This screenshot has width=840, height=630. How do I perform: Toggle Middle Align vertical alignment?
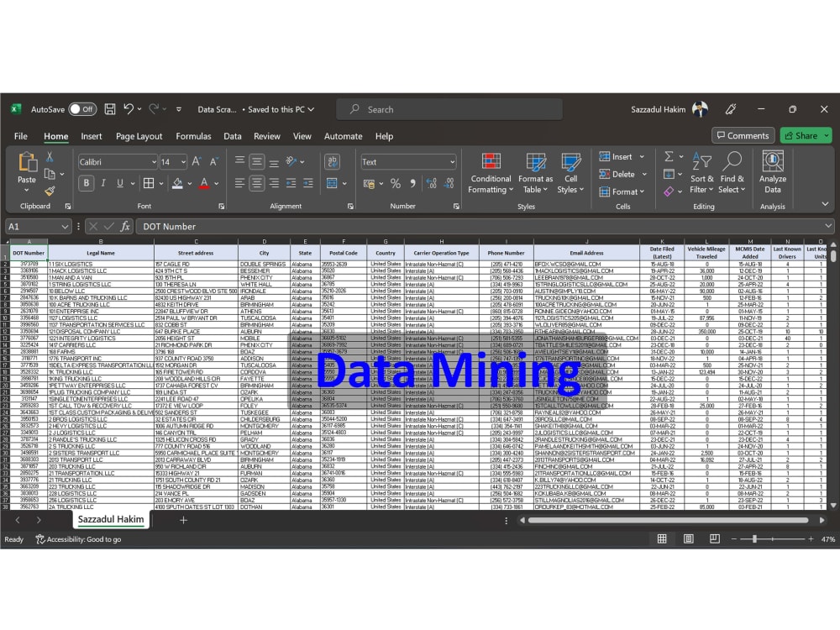coord(256,161)
